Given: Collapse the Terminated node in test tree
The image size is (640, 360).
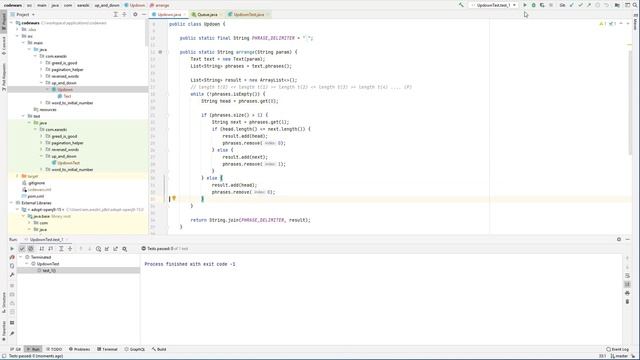Looking at the screenshot, I should (x=21, y=257).
